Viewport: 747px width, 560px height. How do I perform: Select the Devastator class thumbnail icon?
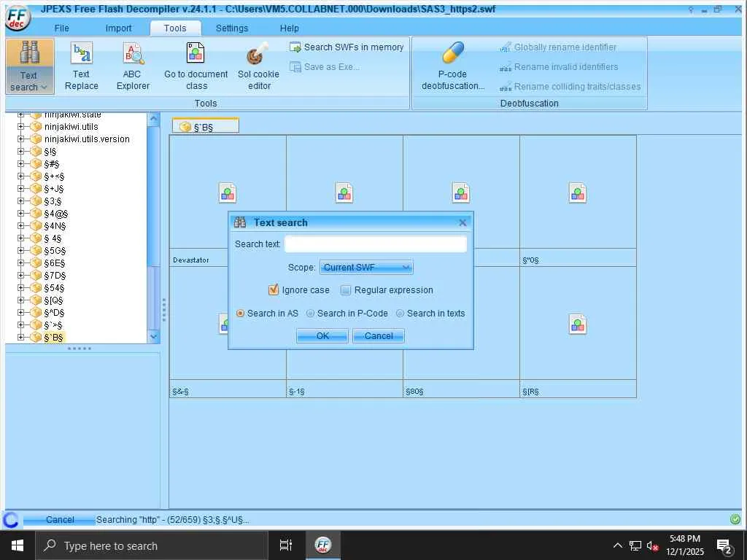228,192
